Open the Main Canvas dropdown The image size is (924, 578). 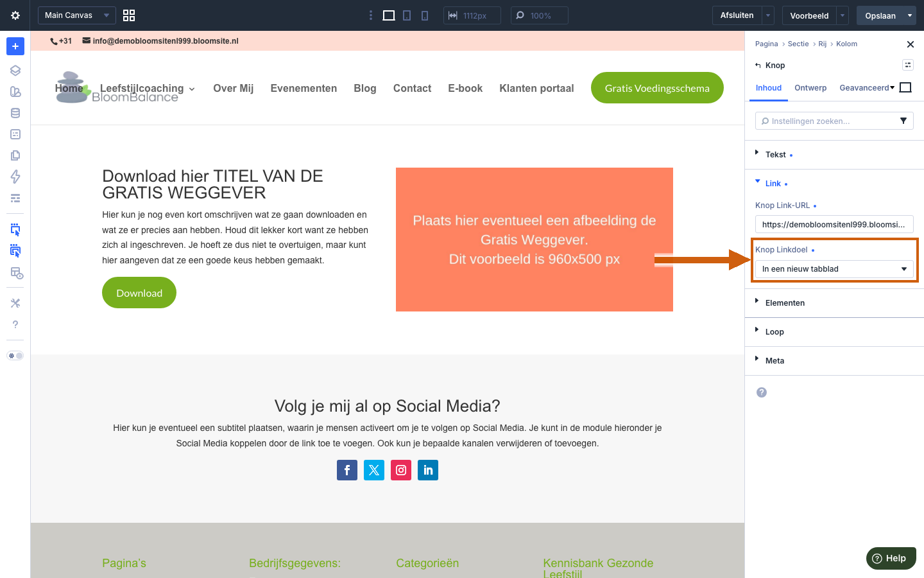click(77, 15)
